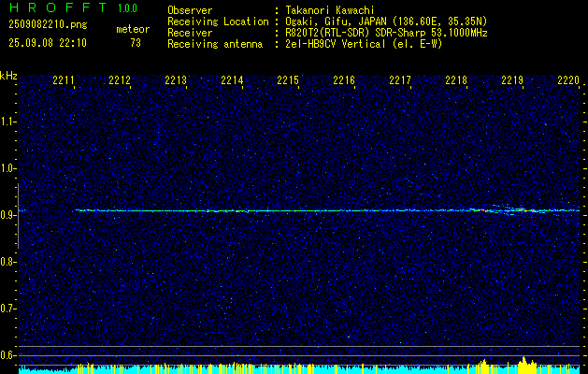Click frequency axis label 1.1
The height and width of the screenshot is (374, 588).
pos(8,122)
